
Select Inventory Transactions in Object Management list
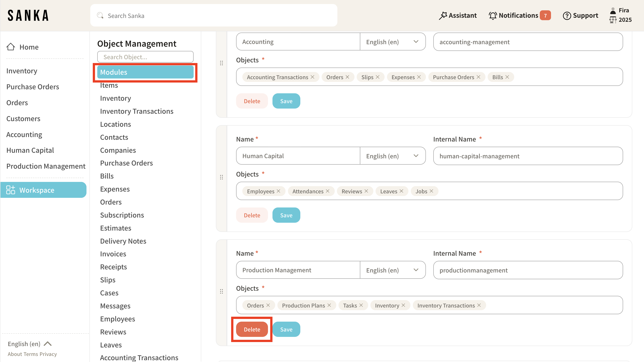137,111
